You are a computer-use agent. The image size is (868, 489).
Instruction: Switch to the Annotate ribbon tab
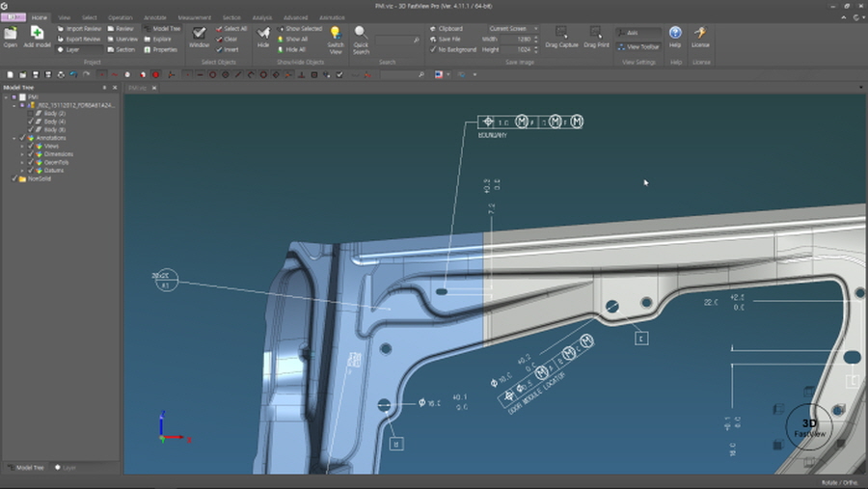click(155, 17)
